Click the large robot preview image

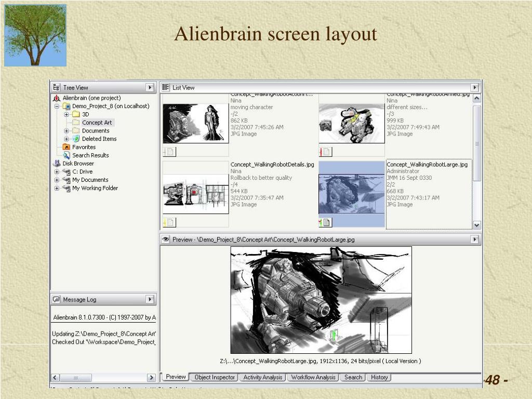[x=321, y=300]
